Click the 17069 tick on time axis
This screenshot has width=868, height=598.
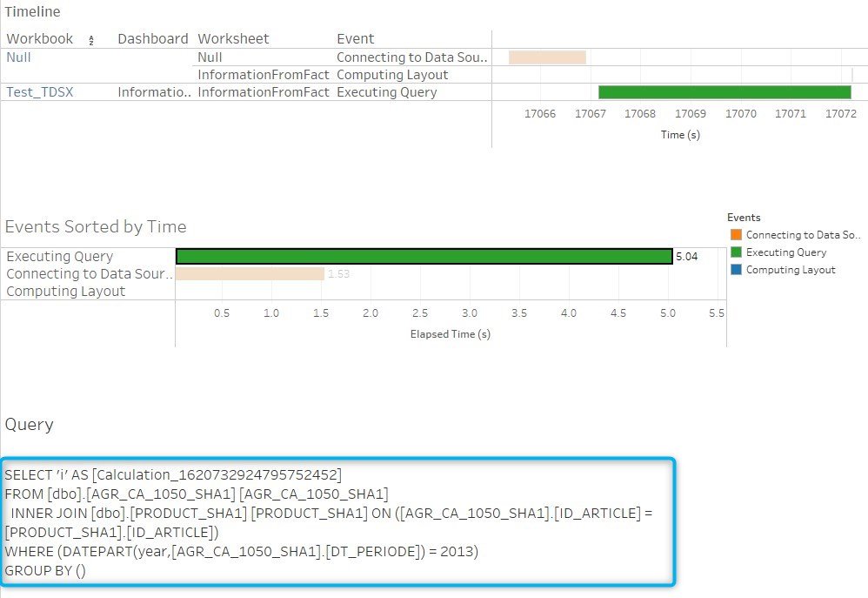coord(691,114)
